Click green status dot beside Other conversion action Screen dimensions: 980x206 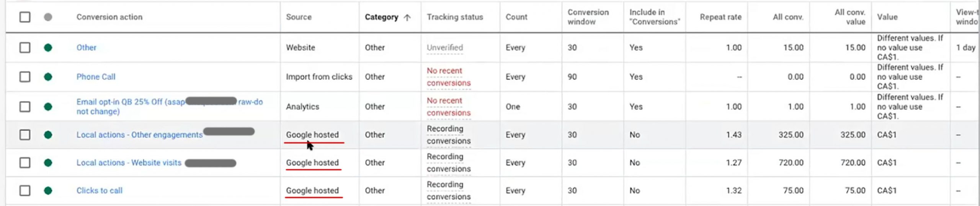pos(48,48)
